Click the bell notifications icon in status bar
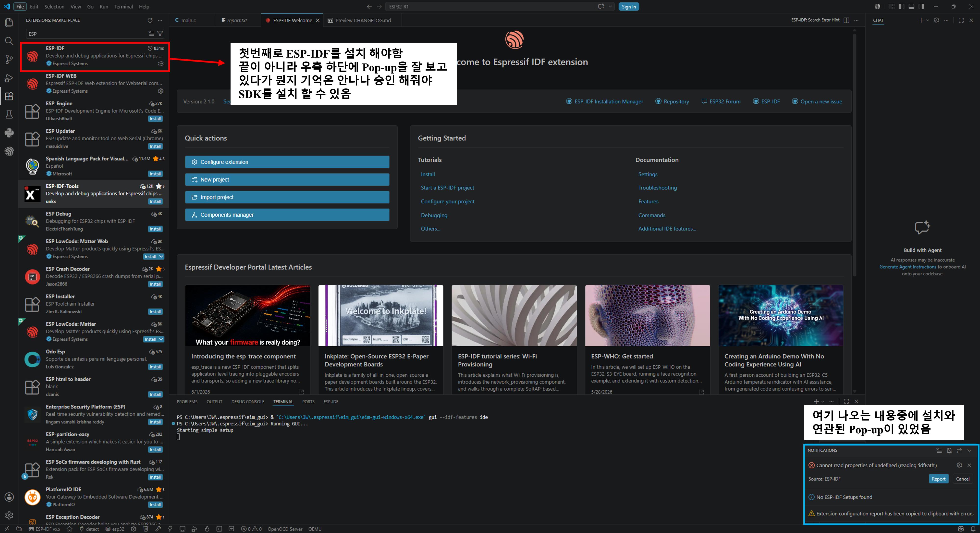Screen dimensions: 980x533 pyautogui.click(x=973, y=529)
